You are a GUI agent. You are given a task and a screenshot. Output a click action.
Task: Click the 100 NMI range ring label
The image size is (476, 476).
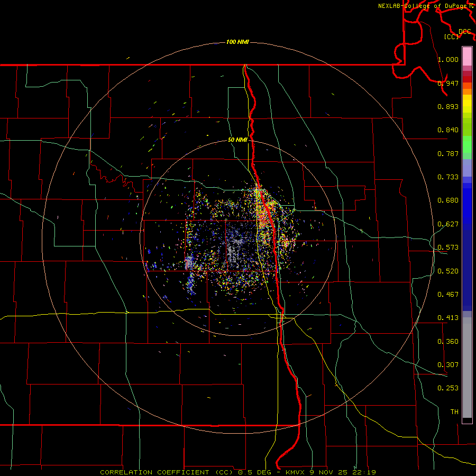pyautogui.click(x=237, y=42)
